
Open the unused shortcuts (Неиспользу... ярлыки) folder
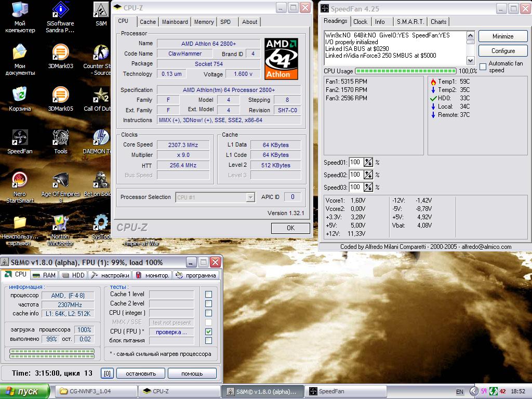coord(20,231)
